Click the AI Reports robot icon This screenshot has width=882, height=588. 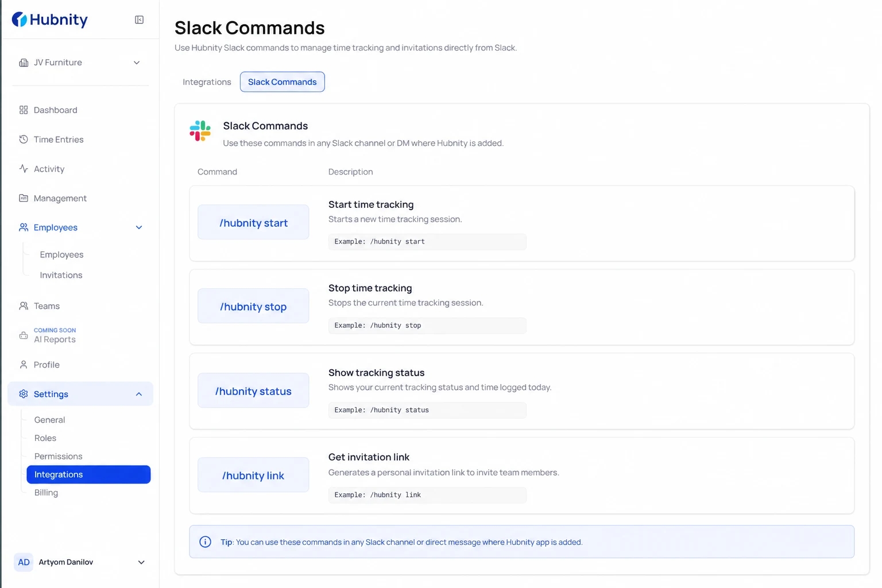pyautogui.click(x=24, y=335)
